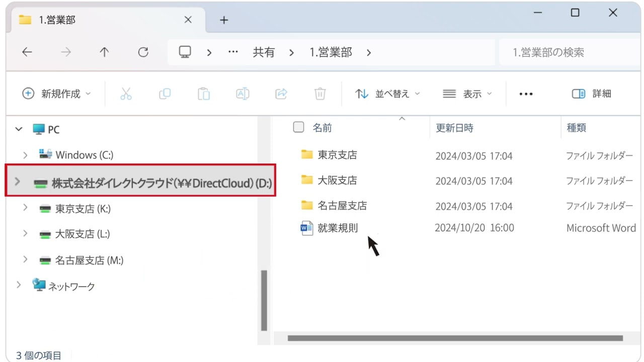This screenshot has height=362, width=644.
Task: Click the Cut scissors icon
Action: (x=126, y=94)
